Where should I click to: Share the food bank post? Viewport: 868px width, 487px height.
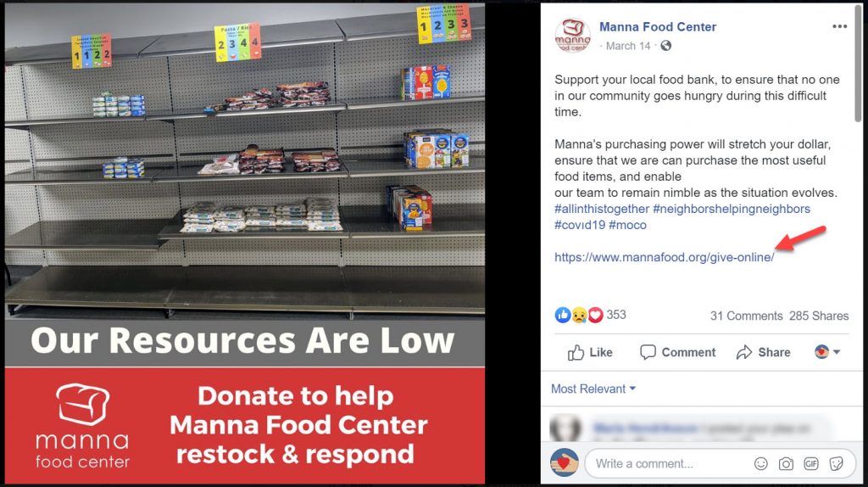pos(764,352)
